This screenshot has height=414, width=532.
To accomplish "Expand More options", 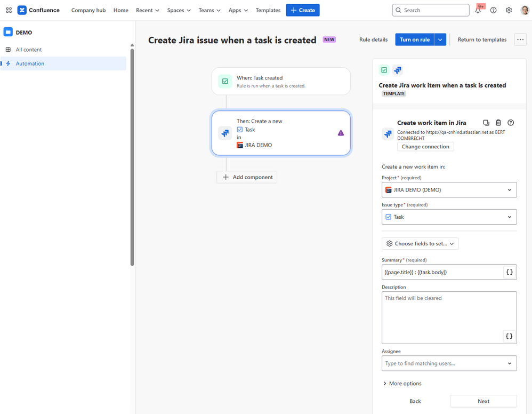I will point(402,384).
